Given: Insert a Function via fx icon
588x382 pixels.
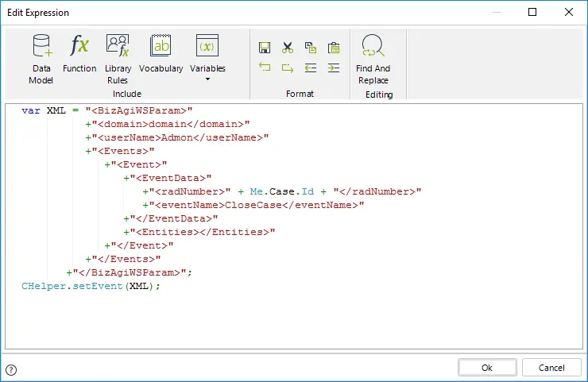Looking at the screenshot, I should click(x=79, y=53).
